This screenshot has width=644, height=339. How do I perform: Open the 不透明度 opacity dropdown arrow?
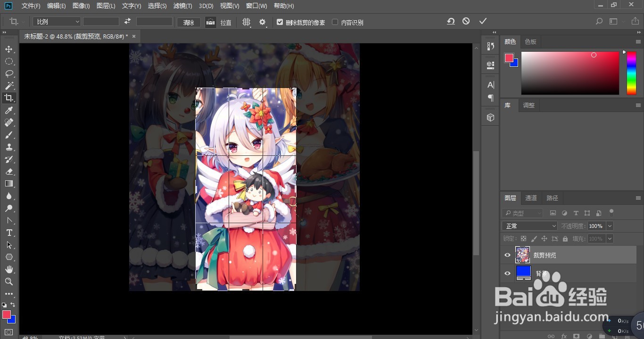[610, 226]
